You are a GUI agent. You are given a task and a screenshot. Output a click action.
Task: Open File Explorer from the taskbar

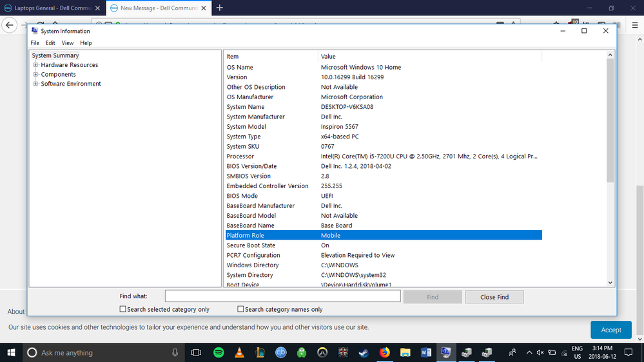click(405, 352)
